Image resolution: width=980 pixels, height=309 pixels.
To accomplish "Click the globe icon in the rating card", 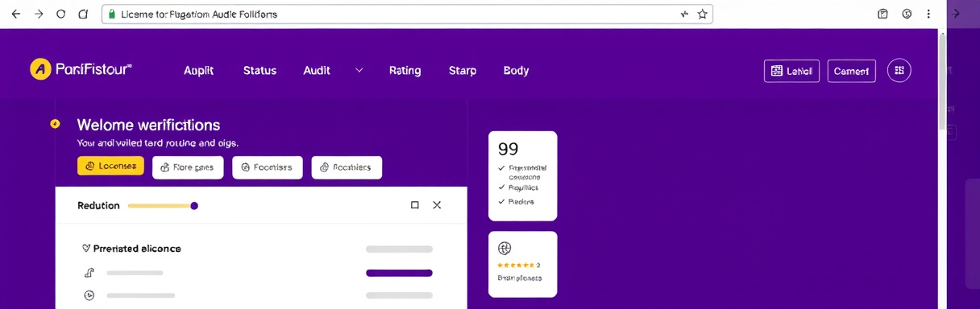I will (x=505, y=248).
